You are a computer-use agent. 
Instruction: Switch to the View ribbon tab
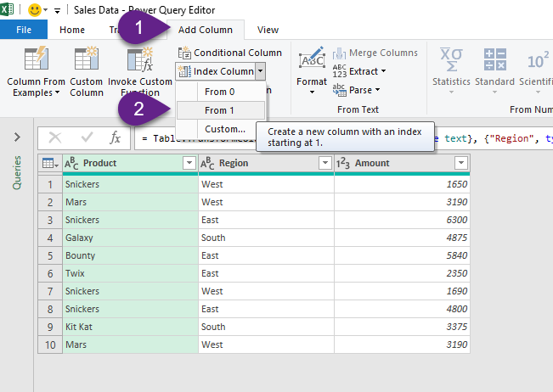[x=268, y=30]
